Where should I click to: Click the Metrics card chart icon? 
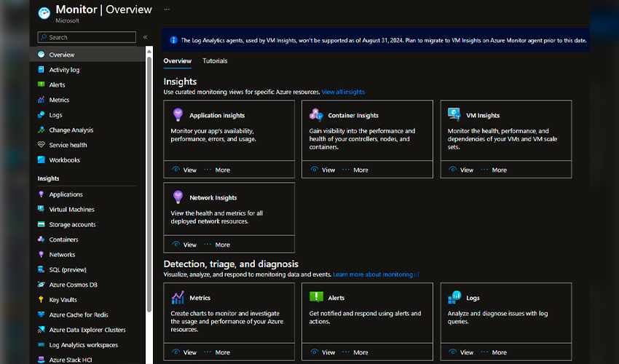coord(178,297)
